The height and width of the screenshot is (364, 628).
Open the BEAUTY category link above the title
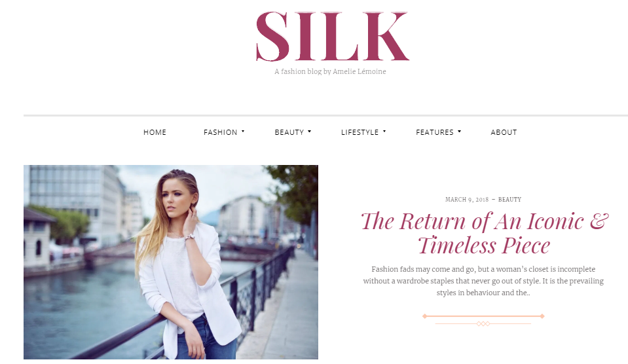(x=510, y=200)
